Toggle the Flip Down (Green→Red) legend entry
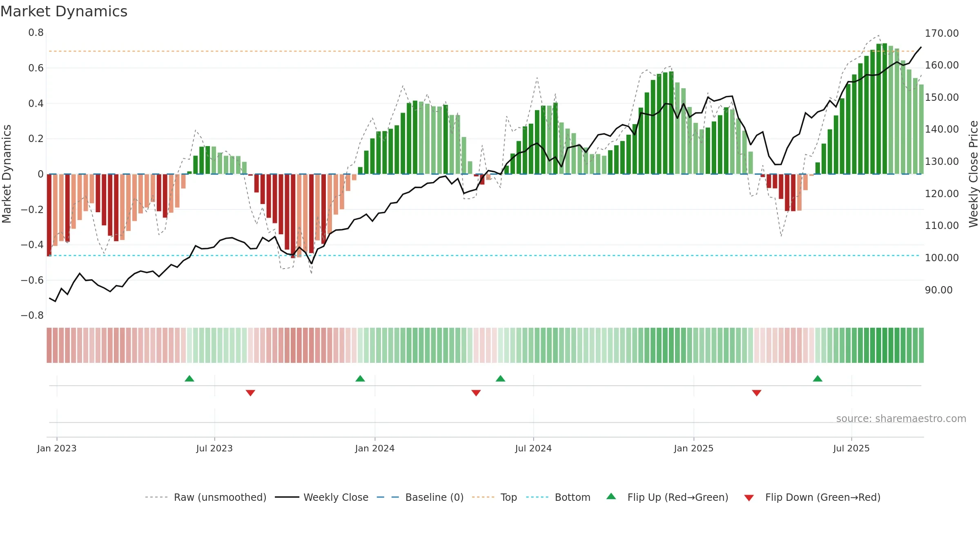This screenshot has width=980, height=551. (812, 497)
